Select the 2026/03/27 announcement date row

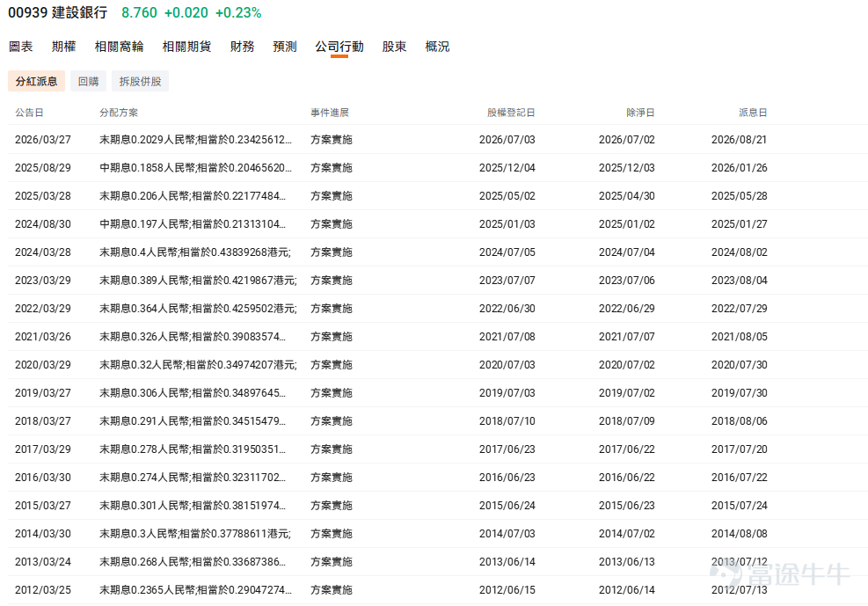coord(43,140)
